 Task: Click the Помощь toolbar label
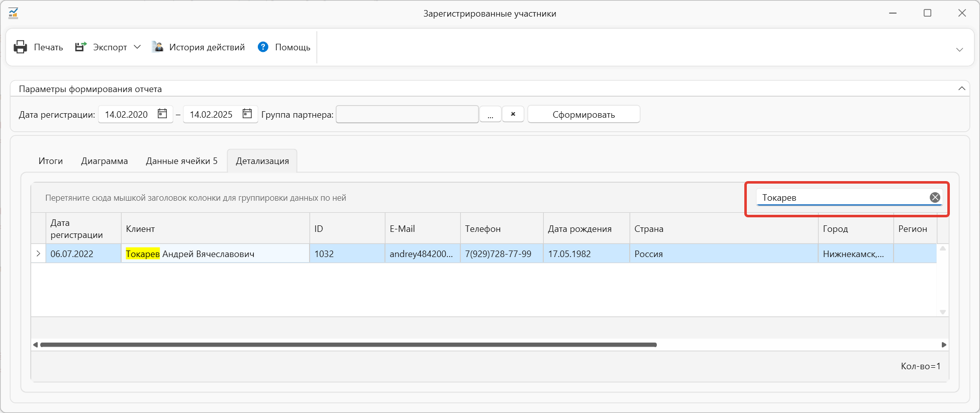292,47
